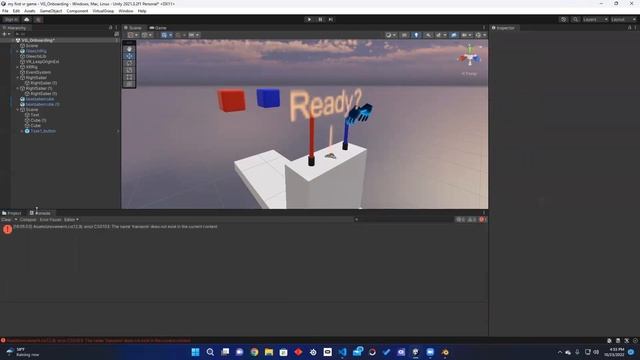Open the Scene view more-options menu
This screenshot has height=360, width=640.
click(484, 28)
